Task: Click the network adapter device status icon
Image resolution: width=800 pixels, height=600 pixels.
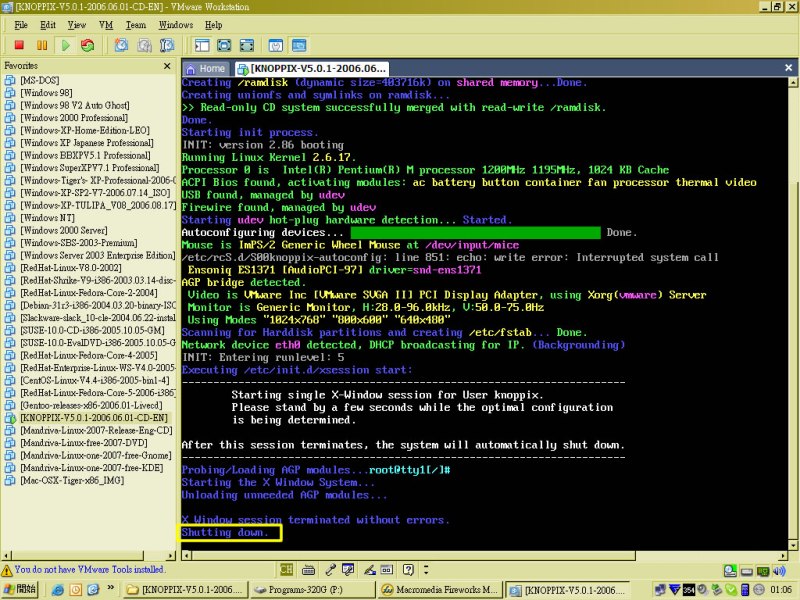Action: [763, 571]
